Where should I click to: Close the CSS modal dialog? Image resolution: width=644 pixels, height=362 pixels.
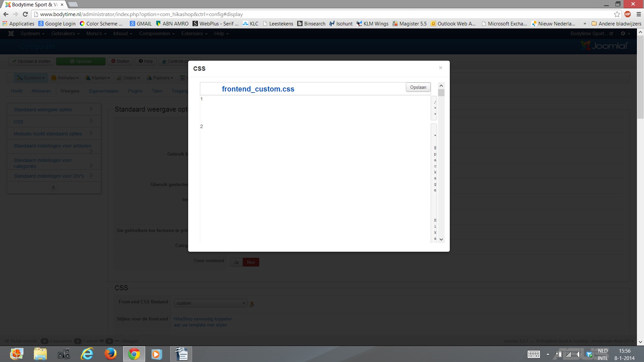[440, 68]
